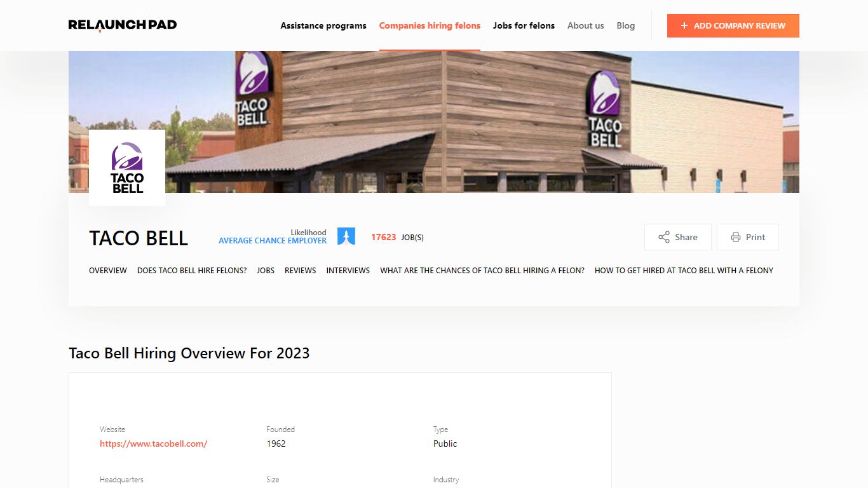Click the Taco Bell company title
The image size is (868, 488).
[x=139, y=238]
